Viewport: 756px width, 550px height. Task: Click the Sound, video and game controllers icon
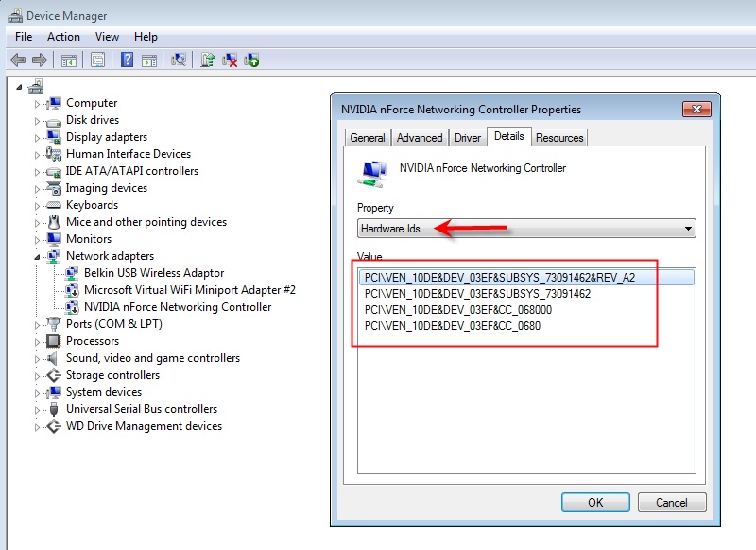coord(53,358)
